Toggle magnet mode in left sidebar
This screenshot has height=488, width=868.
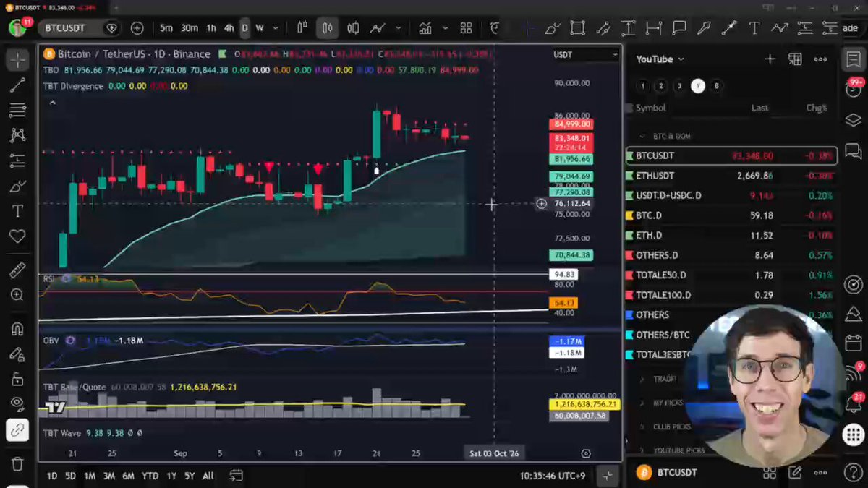[17, 329]
